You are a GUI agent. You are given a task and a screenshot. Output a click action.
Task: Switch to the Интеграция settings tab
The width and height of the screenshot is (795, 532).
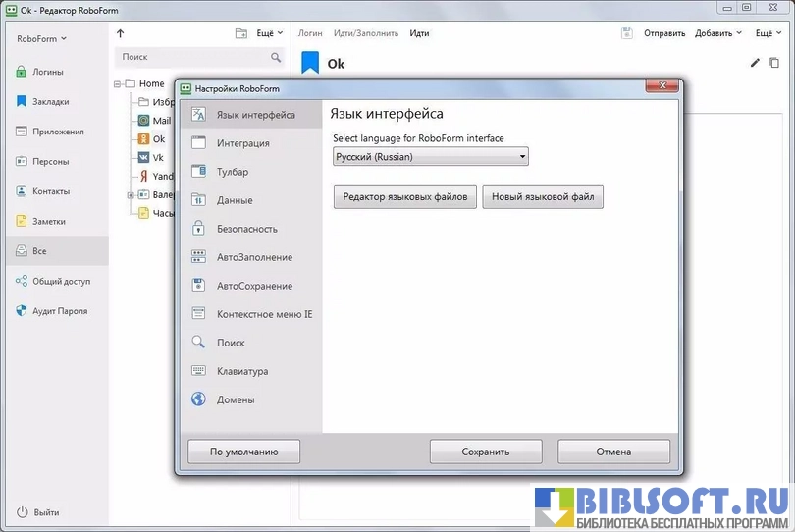tap(242, 143)
